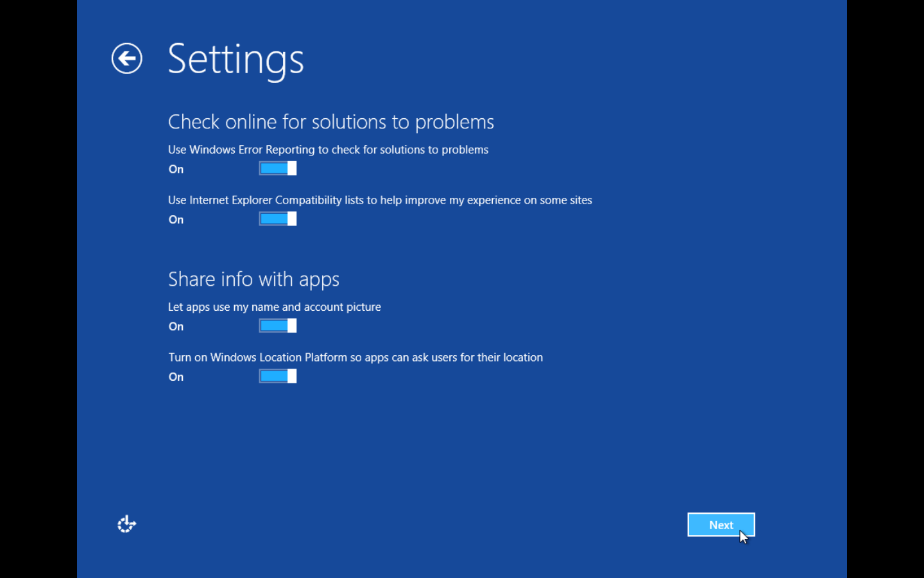Click the On label under Windows Location Platform
This screenshot has height=578, width=924.
click(x=176, y=377)
